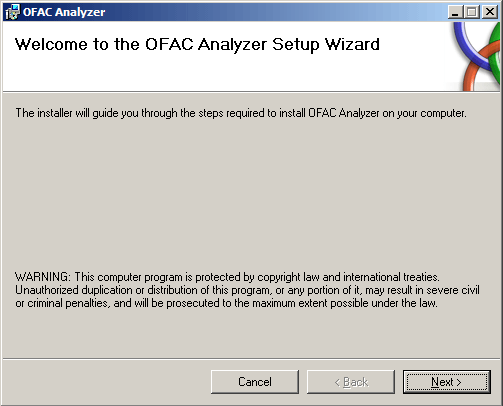Image resolution: width=503 pixels, height=406 pixels.
Task: Click the Welcome Setup Wizard heading
Action: pos(197,44)
